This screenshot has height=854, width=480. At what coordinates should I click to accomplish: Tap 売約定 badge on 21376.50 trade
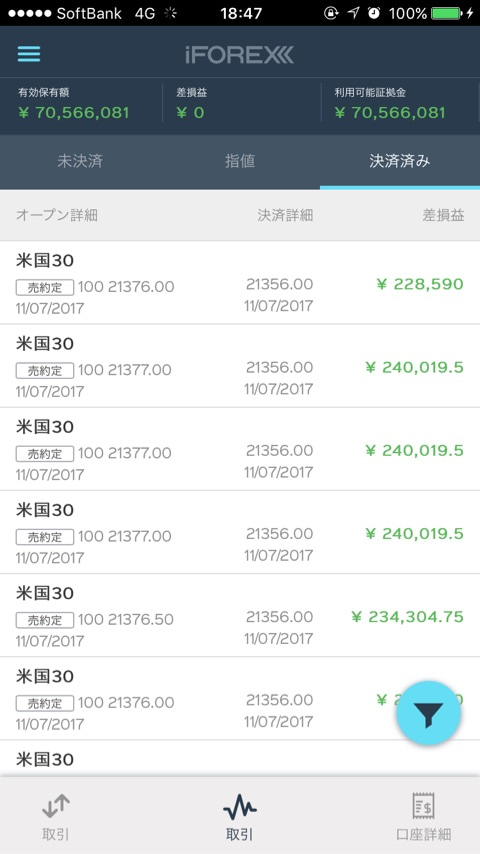click(x=45, y=620)
